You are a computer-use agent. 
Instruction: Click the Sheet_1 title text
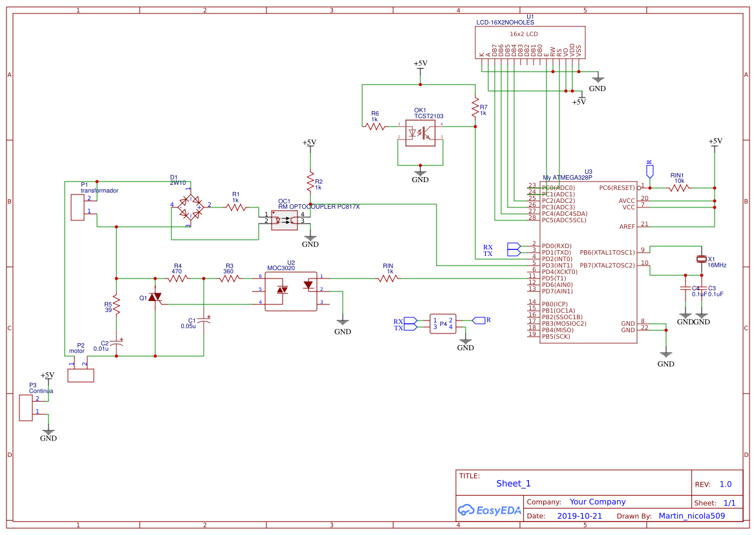(x=513, y=483)
